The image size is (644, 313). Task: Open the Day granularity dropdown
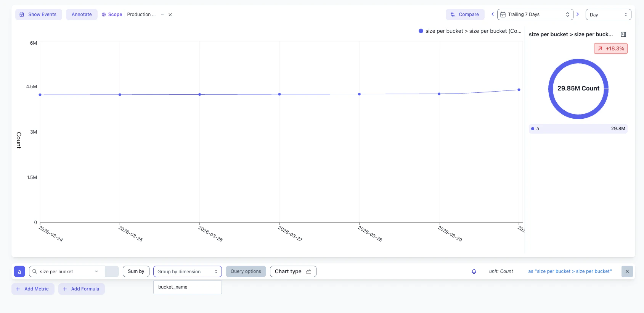pos(609,15)
